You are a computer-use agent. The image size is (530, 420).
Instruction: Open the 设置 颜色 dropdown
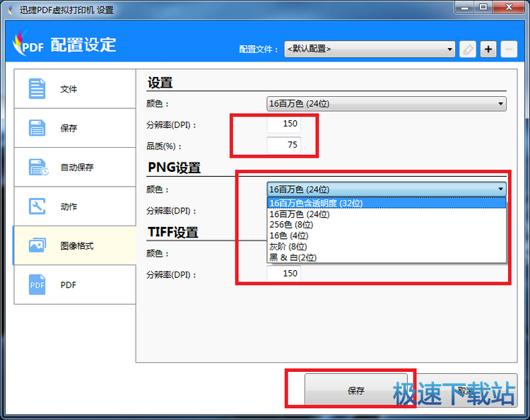point(387,104)
